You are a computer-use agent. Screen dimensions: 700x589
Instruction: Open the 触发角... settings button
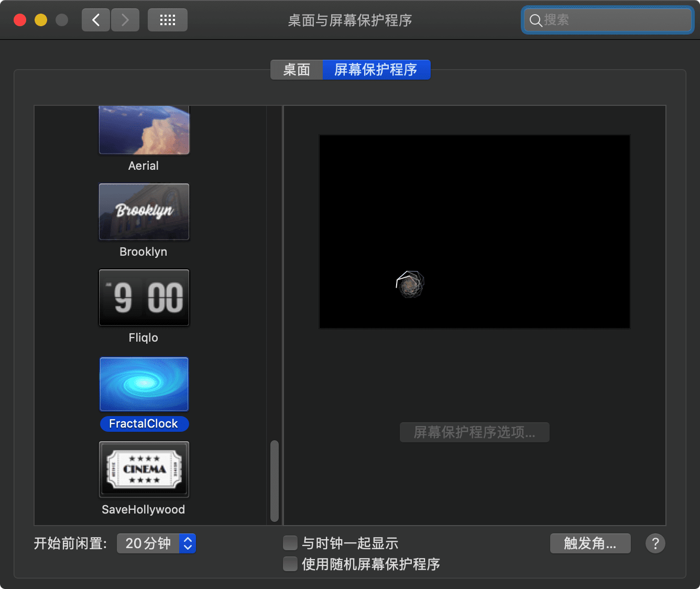click(x=590, y=543)
